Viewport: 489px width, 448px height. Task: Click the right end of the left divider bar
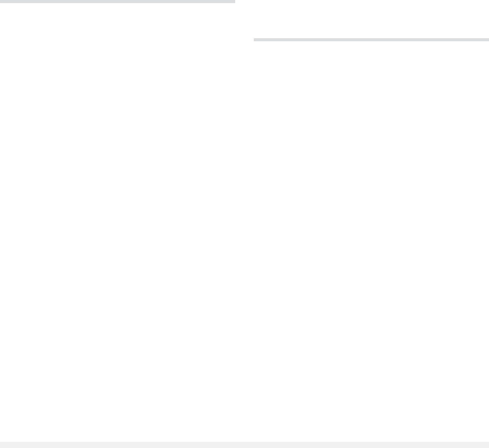pos(232,2)
